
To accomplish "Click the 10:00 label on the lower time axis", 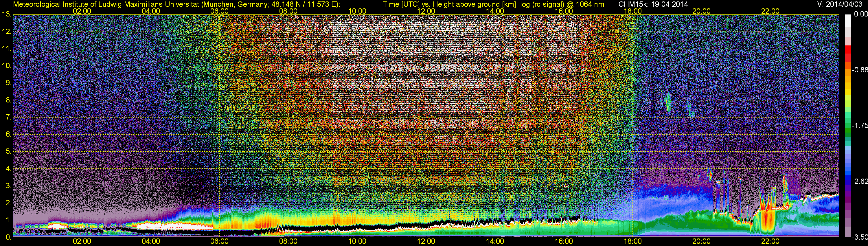I will pyautogui.click(x=357, y=242).
